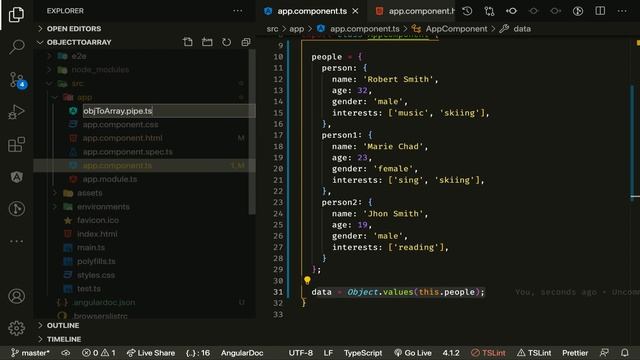
Task: Click UTF-8 encoding in status bar
Action: pos(300,353)
